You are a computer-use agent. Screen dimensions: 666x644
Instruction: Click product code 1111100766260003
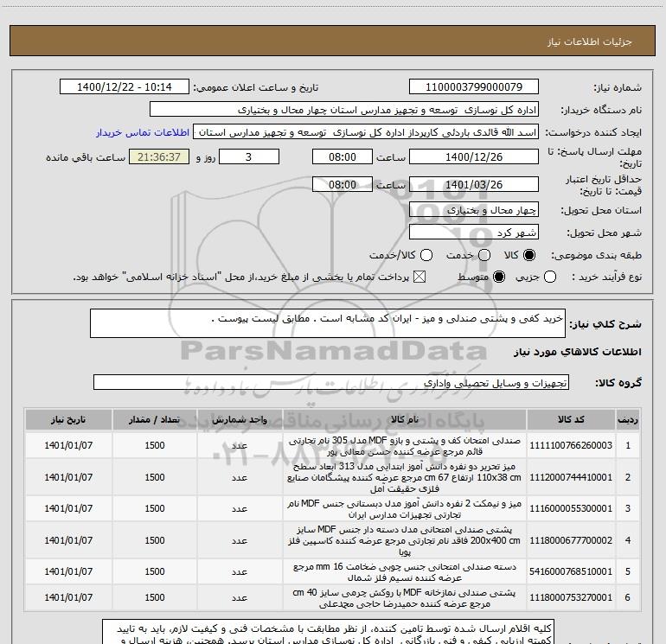[571, 445]
